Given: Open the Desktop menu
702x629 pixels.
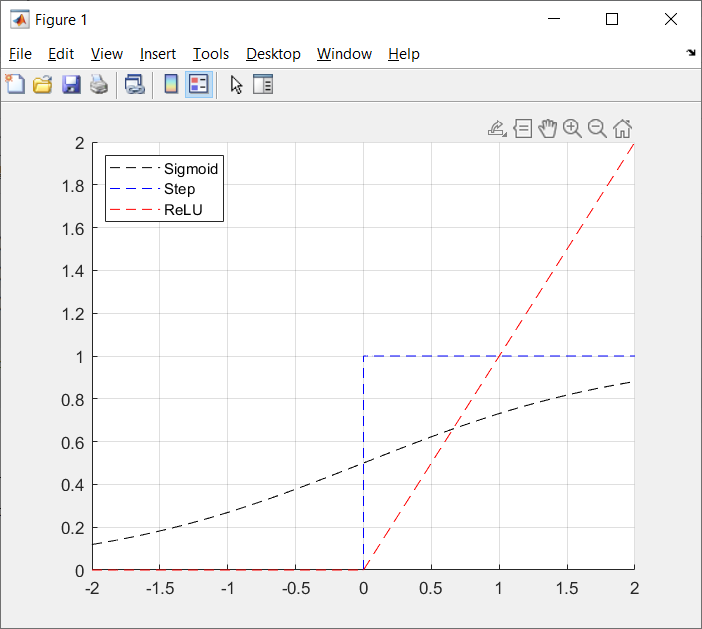Looking at the screenshot, I should pos(273,54).
